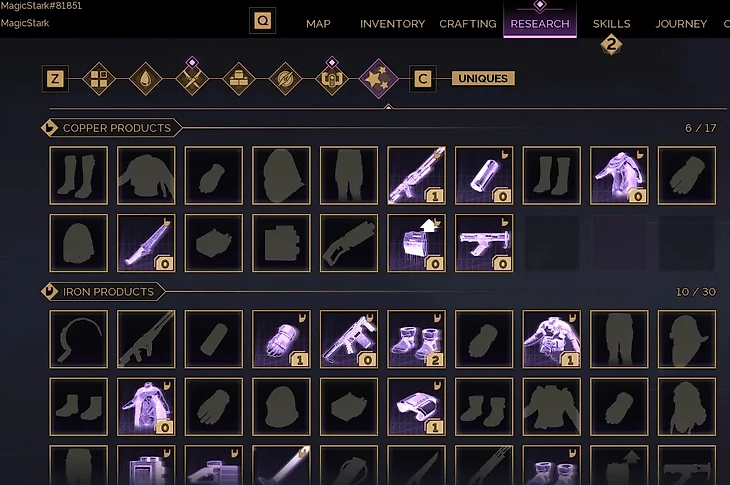Click the C next-category key button
The image size is (730, 485).
422,79
